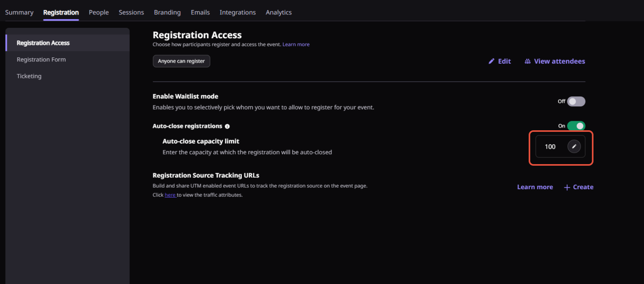The image size is (644, 284).
Task: Click the attendees group icon
Action: (527, 61)
